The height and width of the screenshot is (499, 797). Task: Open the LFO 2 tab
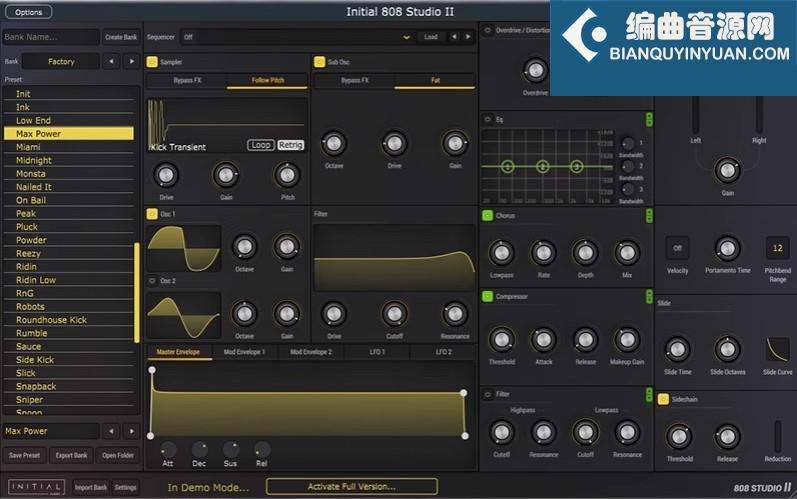point(443,352)
